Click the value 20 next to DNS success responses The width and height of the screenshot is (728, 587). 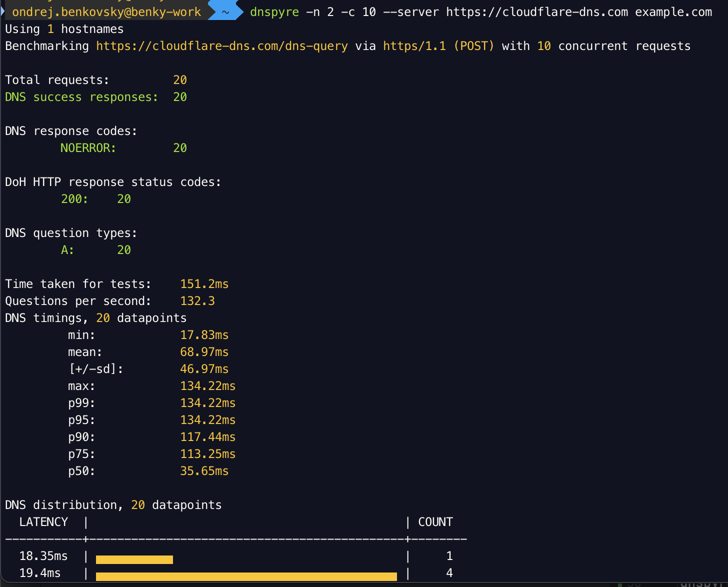tap(180, 97)
